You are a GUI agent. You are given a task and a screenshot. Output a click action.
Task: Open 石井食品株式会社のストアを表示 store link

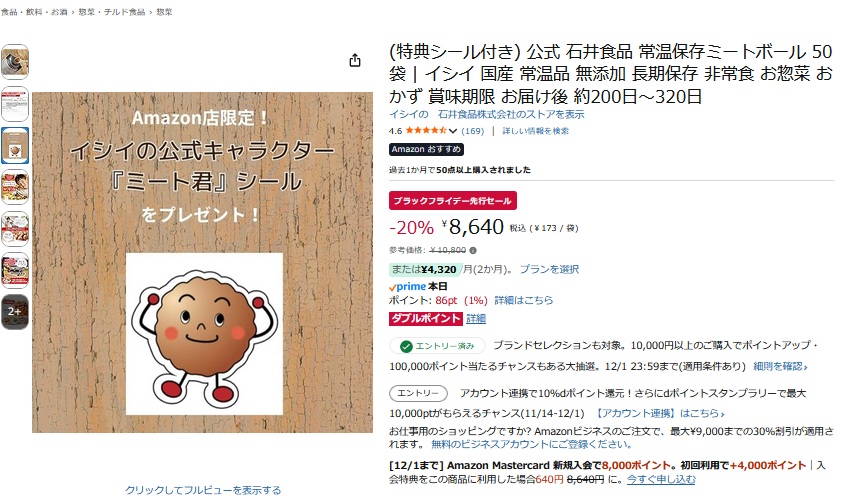click(511, 115)
